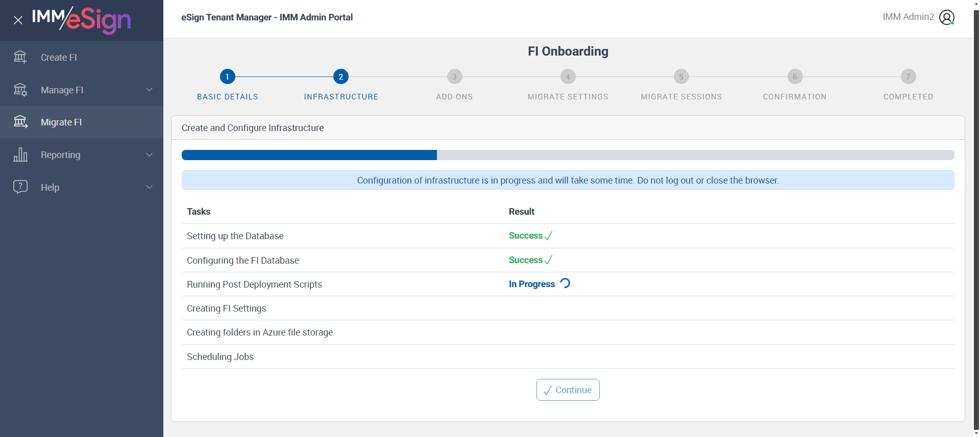This screenshot has width=980, height=437.
Task: Click the in-progress spinner for Post Deployment Scripts
Action: pos(565,284)
